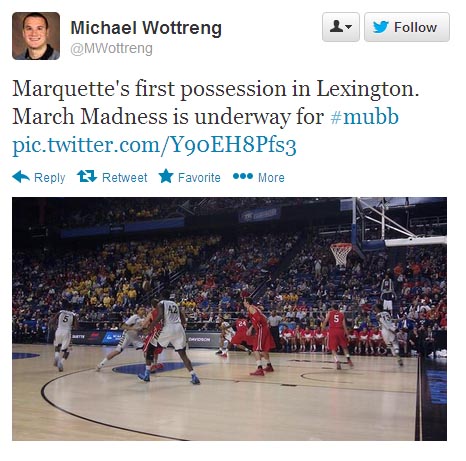Select the Favorite text label
466x461 pixels.
[x=199, y=177]
